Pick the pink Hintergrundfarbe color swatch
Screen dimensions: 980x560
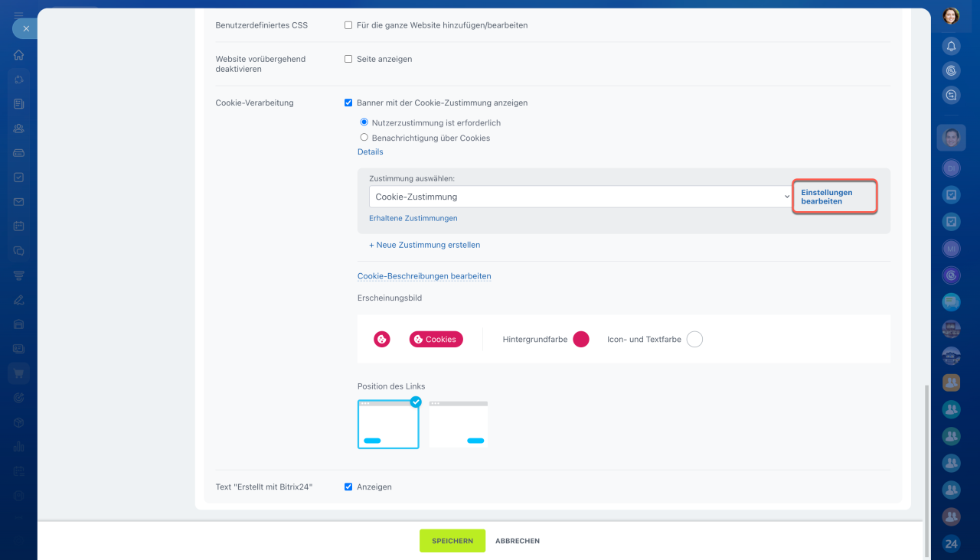[581, 339]
